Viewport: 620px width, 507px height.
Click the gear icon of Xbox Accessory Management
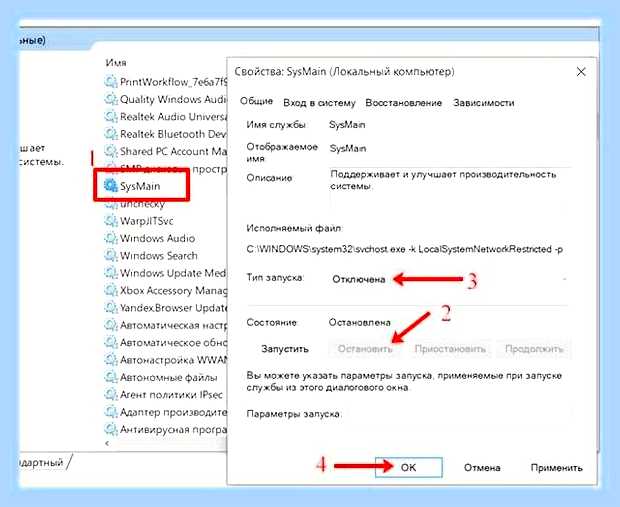(111, 290)
